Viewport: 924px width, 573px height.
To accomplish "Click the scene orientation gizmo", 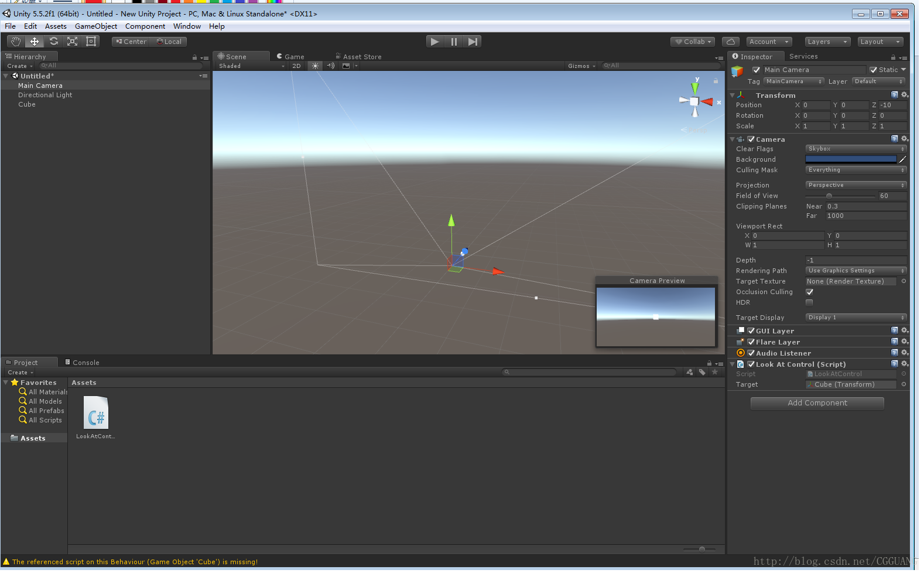I will [694, 101].
